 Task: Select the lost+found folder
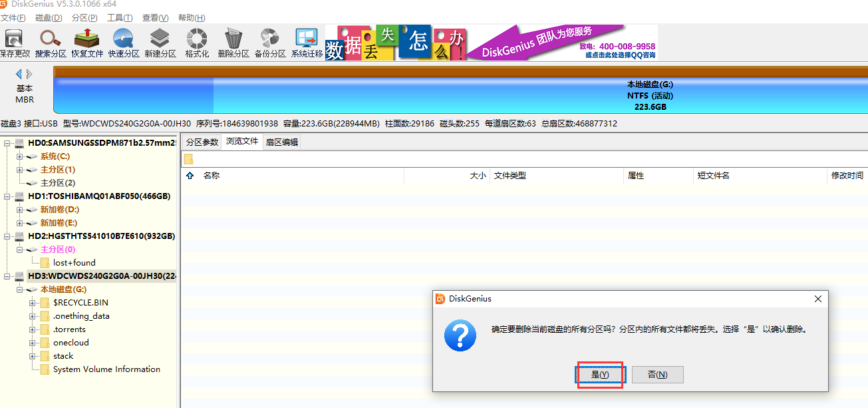coord(74,263)
